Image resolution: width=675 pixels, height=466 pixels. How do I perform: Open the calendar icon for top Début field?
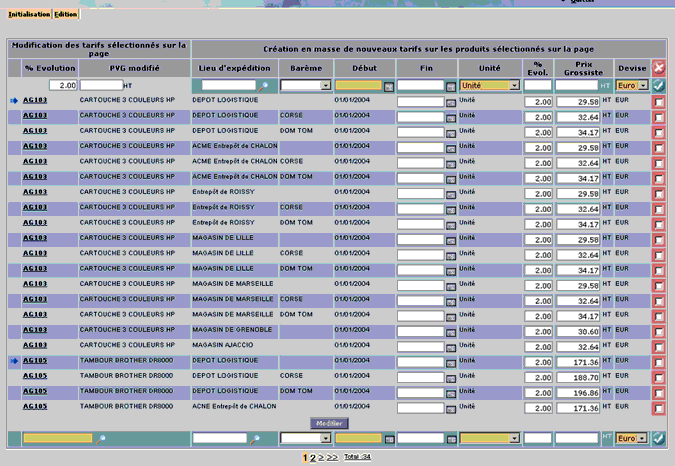coord(388,87)
